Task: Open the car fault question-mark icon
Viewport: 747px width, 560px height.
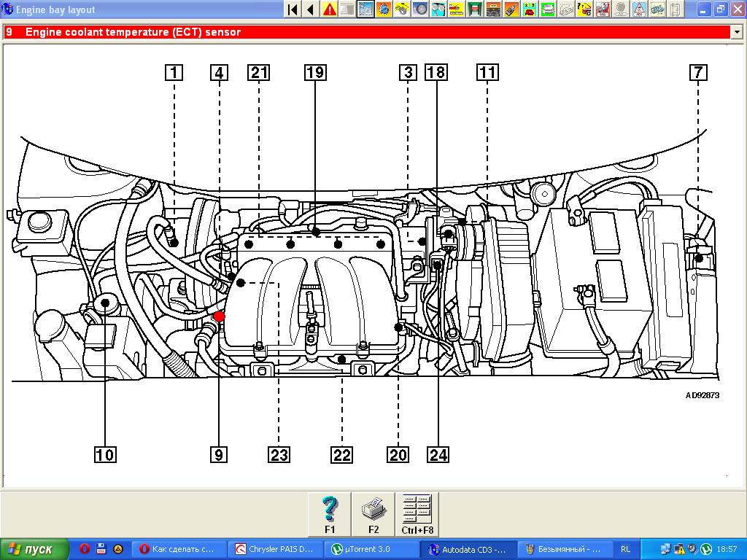Action: click(x=584, y=9)
